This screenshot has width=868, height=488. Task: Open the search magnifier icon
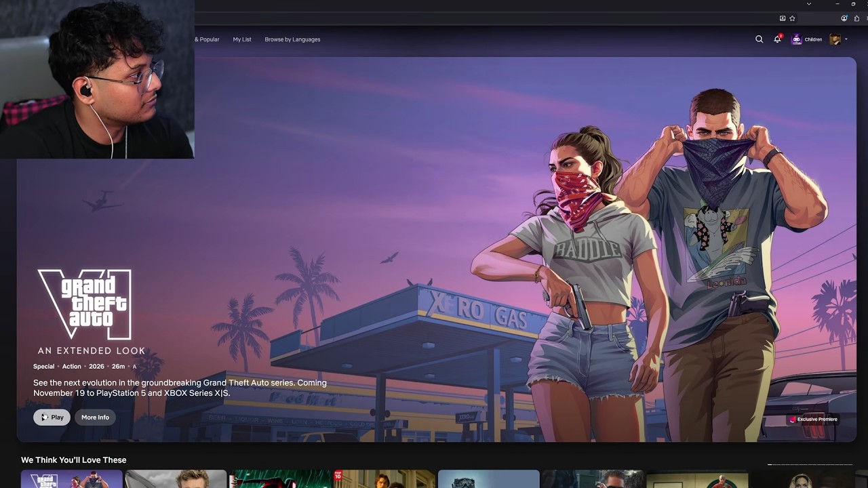(759, 39)
